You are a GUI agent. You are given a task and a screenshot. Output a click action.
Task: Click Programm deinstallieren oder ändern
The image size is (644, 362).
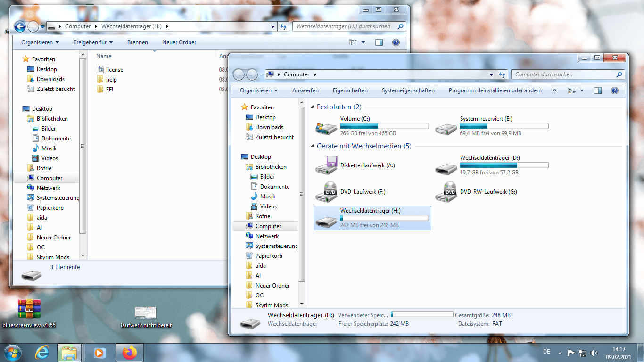[x=495, y=90]
